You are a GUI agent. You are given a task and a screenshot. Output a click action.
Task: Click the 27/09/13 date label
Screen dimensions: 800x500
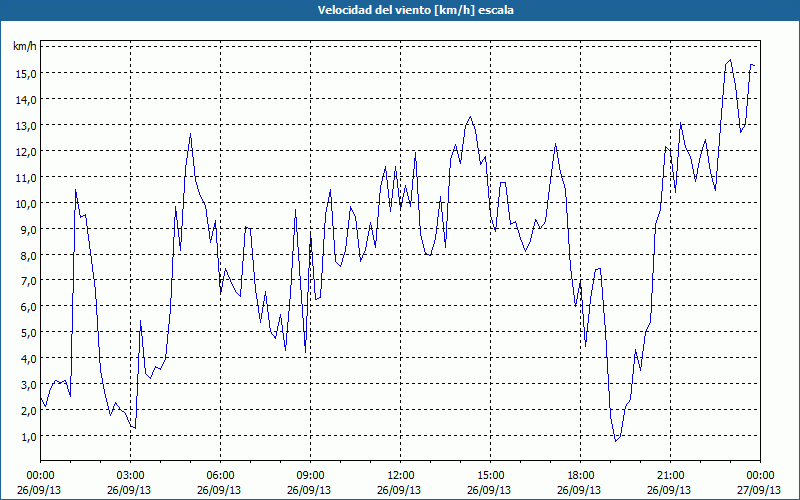tap(759, 490)
